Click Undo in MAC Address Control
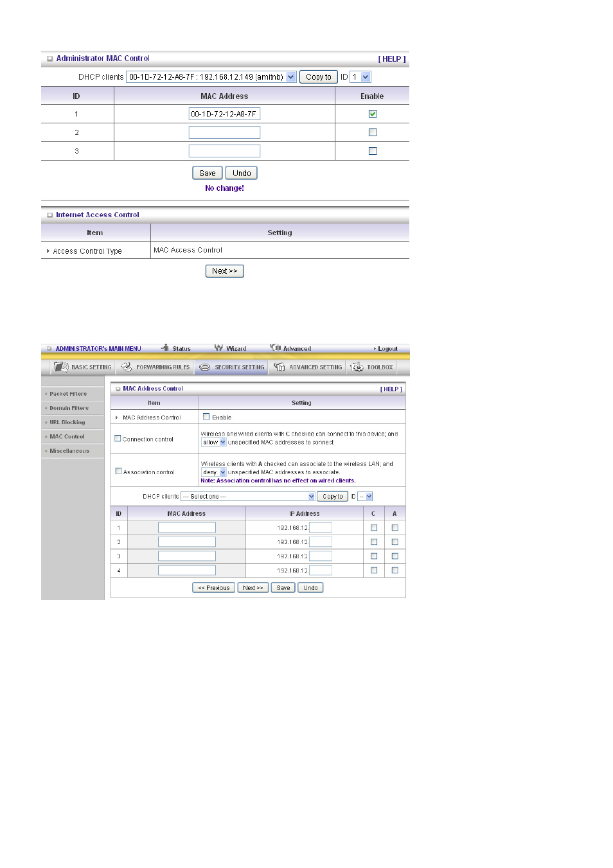613x868 pixels. [x=310, y=588]
